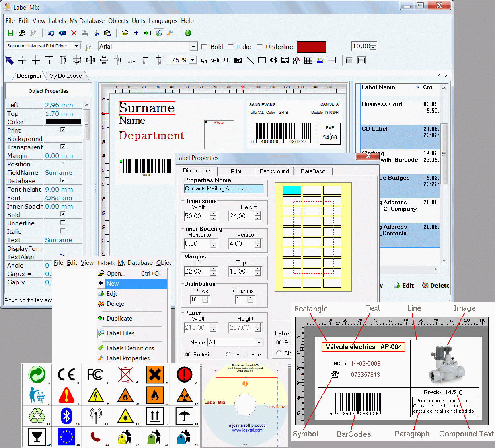Select the image insert tool
Screen dimensions: 495x448
[x=320, y=60]
